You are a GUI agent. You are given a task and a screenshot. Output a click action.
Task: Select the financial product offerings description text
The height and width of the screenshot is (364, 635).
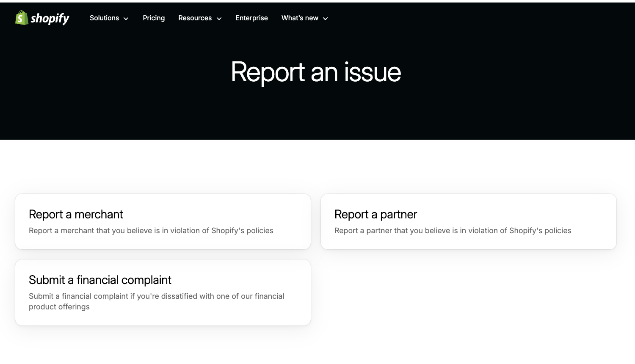[x=157, y=301]
